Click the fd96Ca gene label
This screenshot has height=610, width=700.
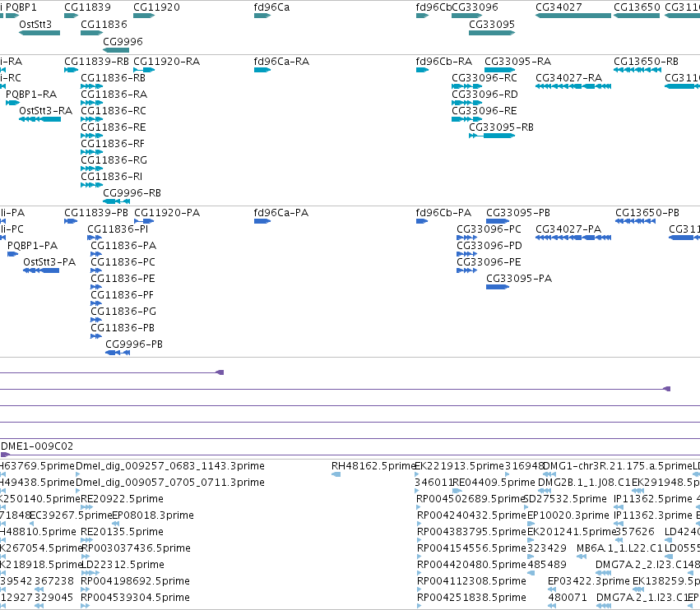pos(271,7)
